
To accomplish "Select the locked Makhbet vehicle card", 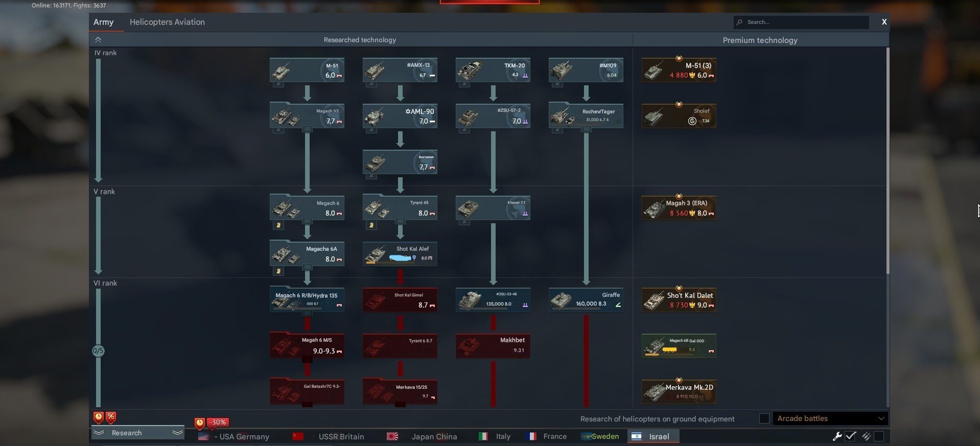I will tap(493, 346).
